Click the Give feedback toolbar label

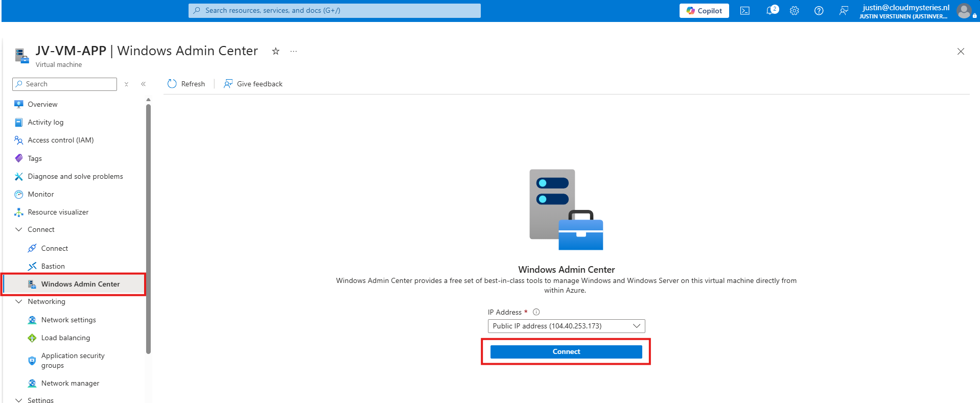pyautogui.click(x=260, y=84)
